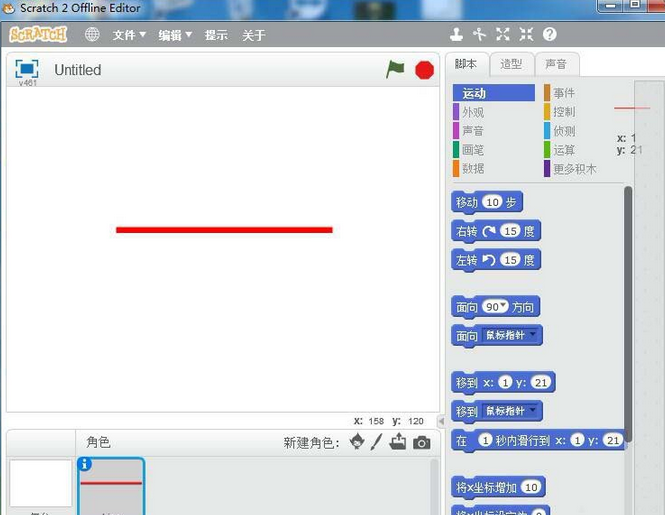Switch to the 造型 tab

[x=511, y=64]
